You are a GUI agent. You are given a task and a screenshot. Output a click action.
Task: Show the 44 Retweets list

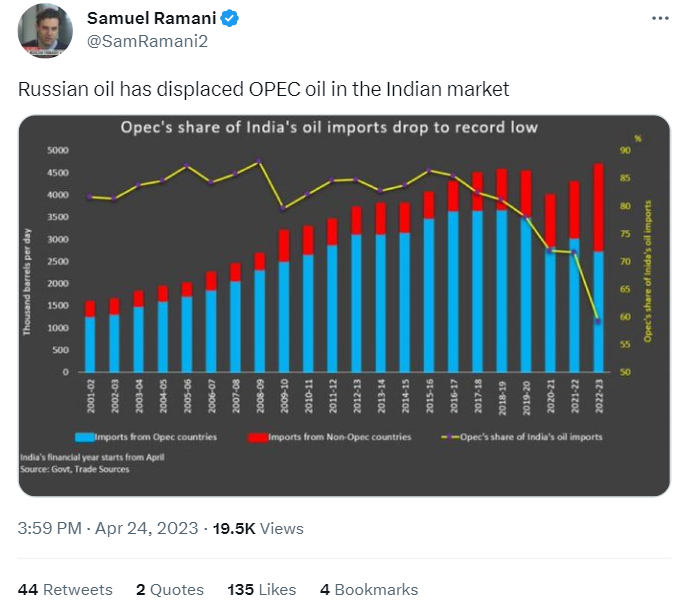[65, 589]
